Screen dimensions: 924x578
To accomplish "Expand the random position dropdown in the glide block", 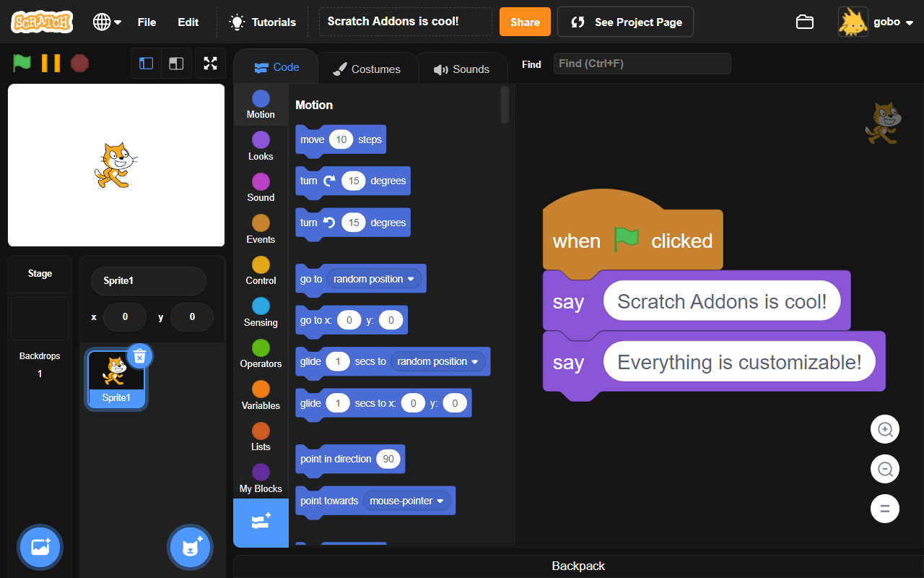I will [x=438, y=361].
